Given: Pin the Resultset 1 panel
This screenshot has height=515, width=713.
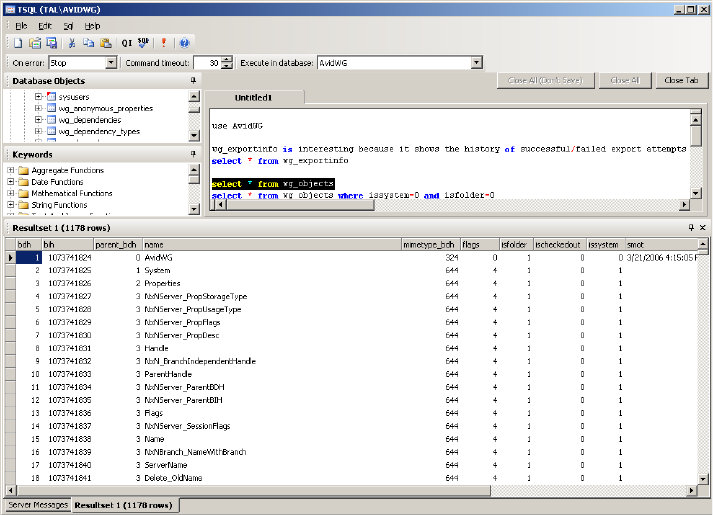Looking at the screenshot, I should (691, 227).
